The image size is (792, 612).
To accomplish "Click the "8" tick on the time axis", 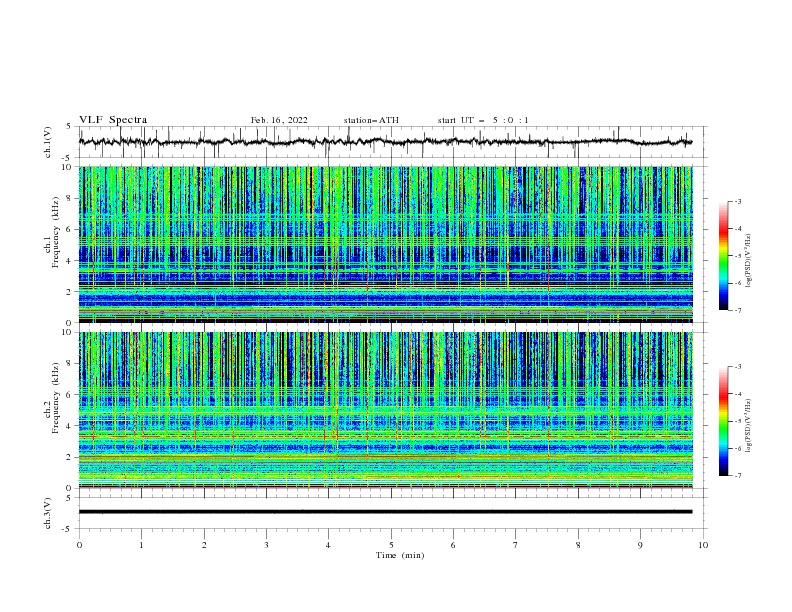I will point(578,545).
